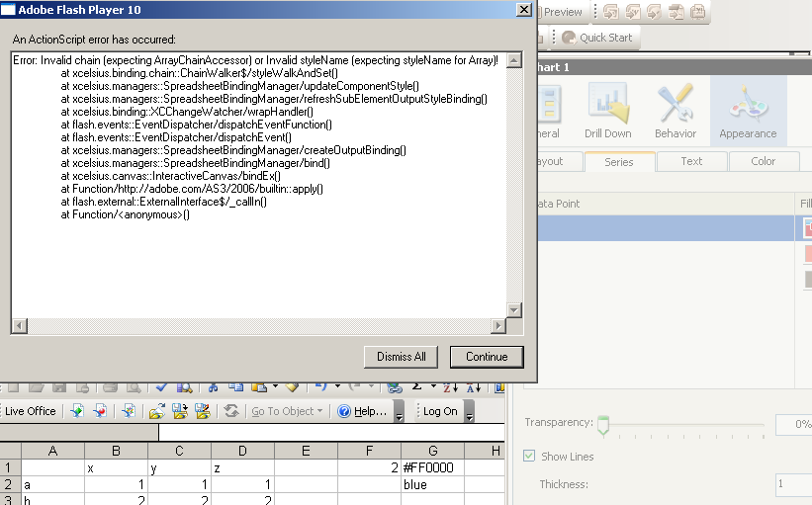Image resolution: width=812 pixels, height=505 pixels.
Task: Switch to the Layout tab
Action: 559,161
